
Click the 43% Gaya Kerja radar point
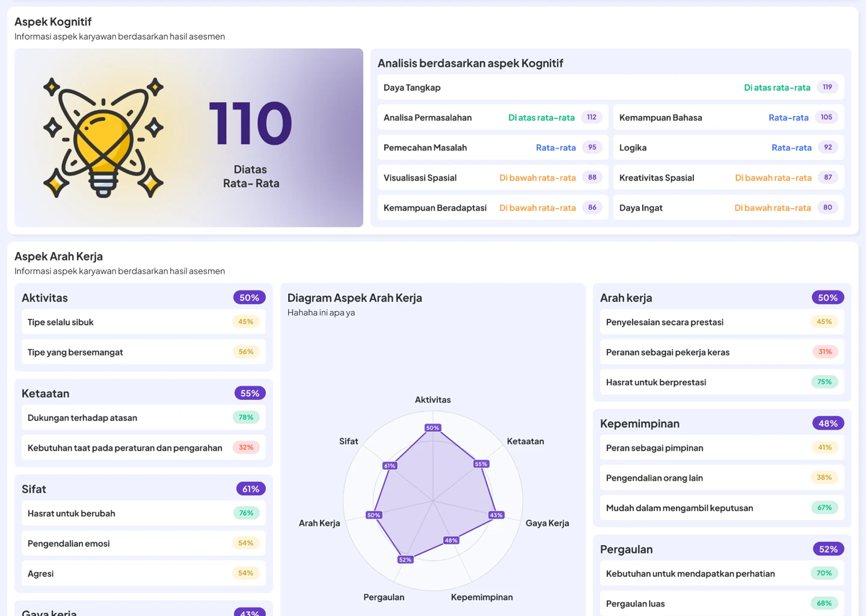(496, 515)
